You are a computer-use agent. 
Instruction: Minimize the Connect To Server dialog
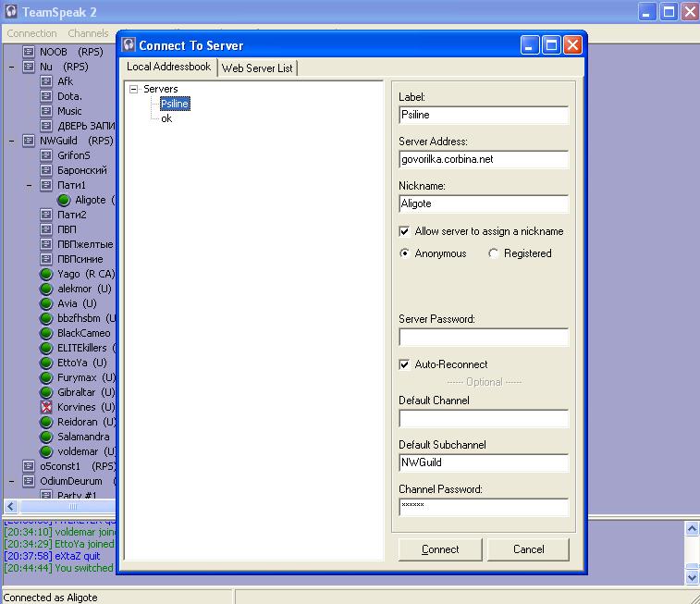pyautogui.click(x=530, y=44)
